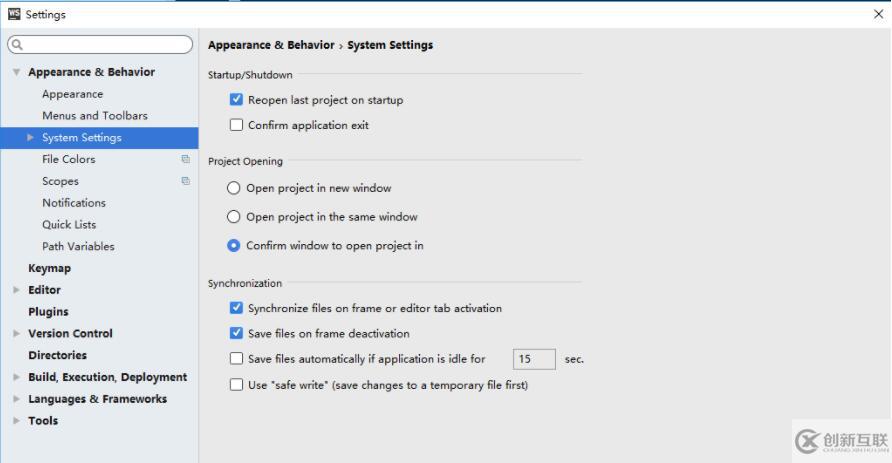892x463 pixels.
Task: Collapse Appearance & Behavior tree node
Action: pyautogui.click(x=16, y=72)
